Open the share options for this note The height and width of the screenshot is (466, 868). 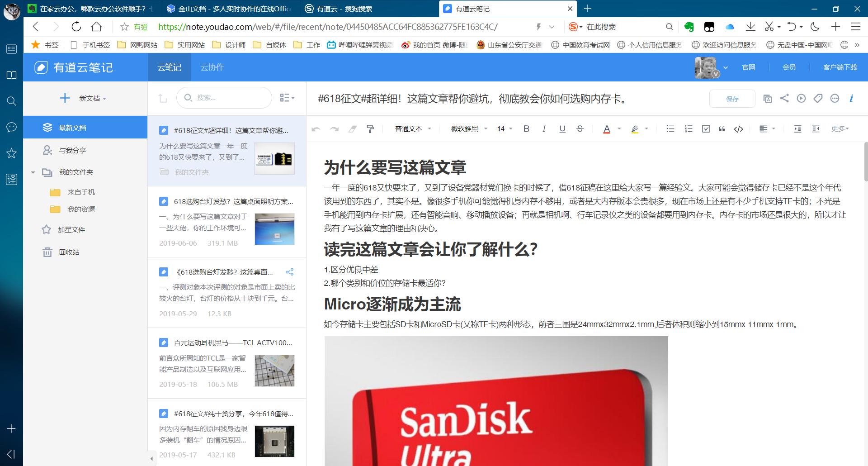(x=784, y=99)
